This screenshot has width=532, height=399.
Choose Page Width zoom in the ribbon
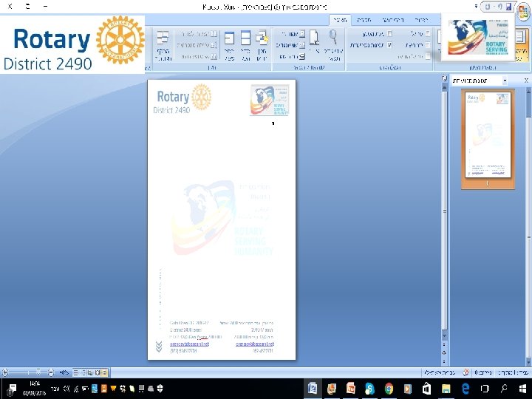292,56
